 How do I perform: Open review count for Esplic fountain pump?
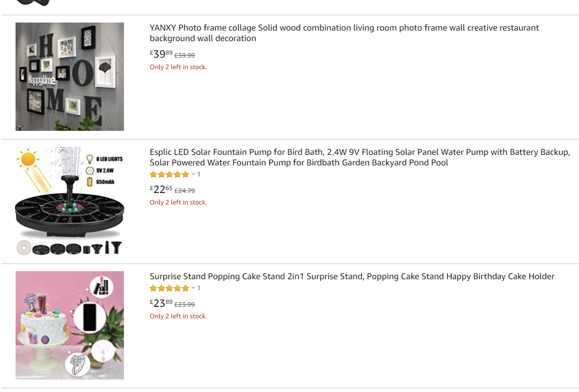(199, 174)
